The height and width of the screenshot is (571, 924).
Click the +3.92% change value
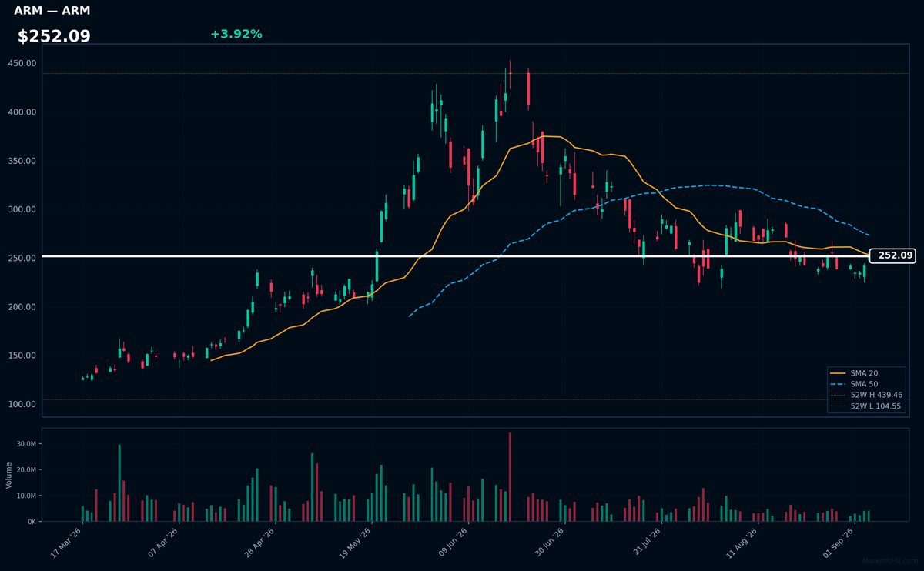click(x=236, y=34)
